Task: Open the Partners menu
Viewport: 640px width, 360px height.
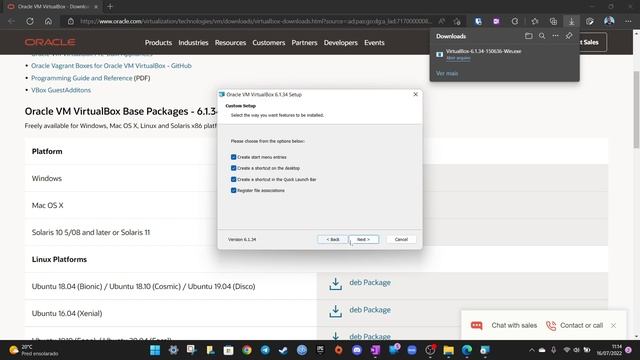Action: click(304, 42)
